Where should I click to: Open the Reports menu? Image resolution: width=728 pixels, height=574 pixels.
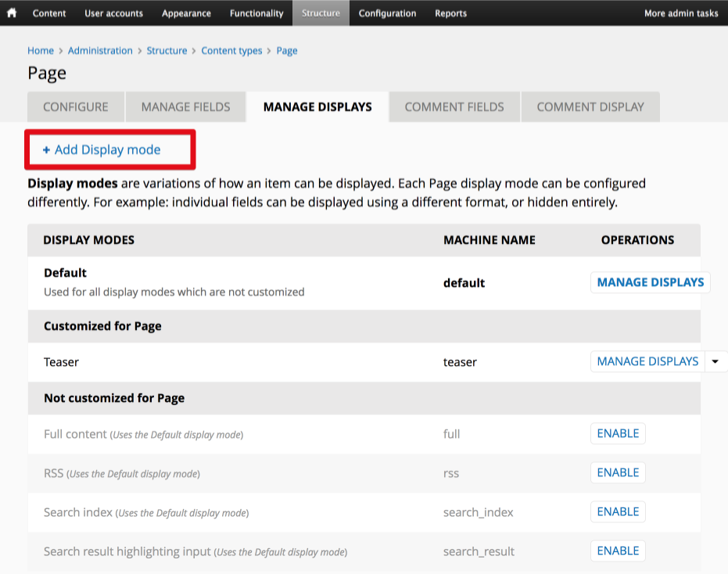pos(450,13)
